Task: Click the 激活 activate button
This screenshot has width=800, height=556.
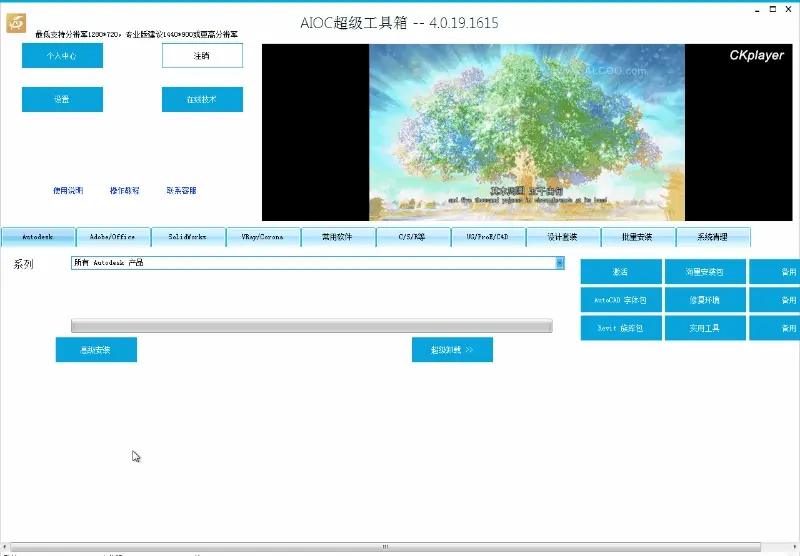Action: click(621, 272)
